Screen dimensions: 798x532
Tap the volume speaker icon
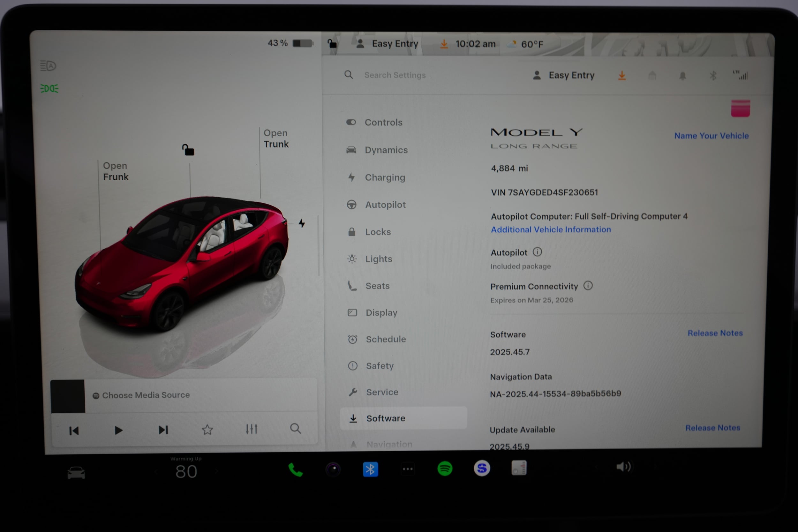(x=624, y=467)
